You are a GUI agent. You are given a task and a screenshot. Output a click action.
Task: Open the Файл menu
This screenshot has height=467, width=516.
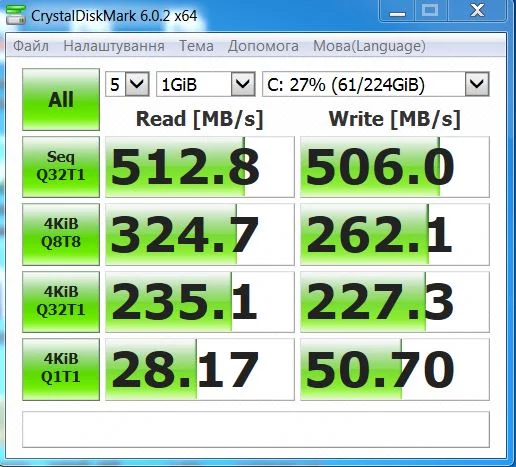[x=31, y=46]
